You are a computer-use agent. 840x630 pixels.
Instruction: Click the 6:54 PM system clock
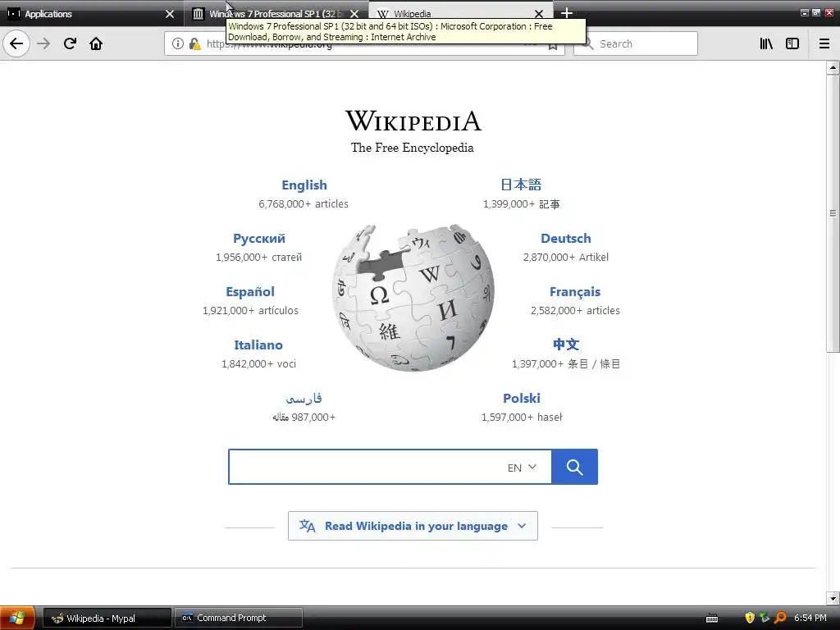(x=810, y=618)
